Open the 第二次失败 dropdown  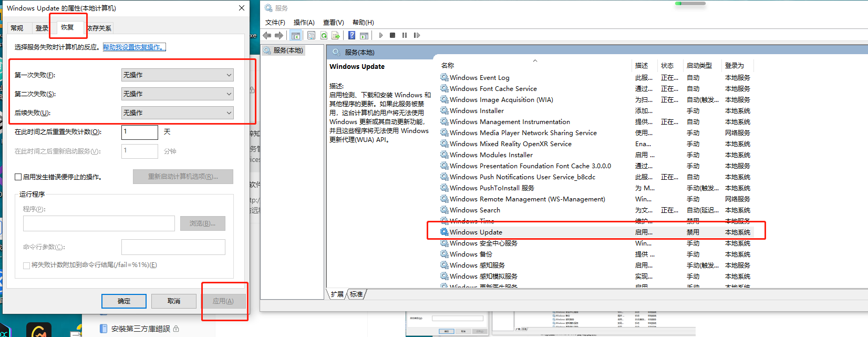coord(178,94)
